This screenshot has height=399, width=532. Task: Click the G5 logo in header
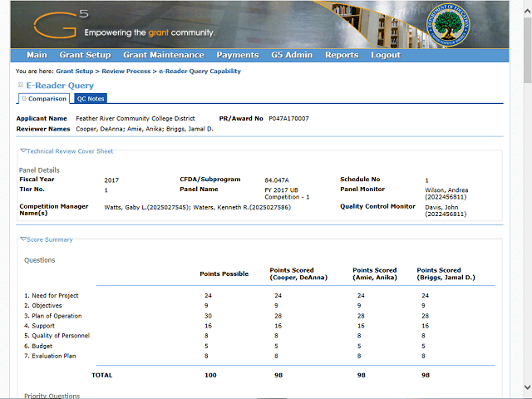[58, 24]
